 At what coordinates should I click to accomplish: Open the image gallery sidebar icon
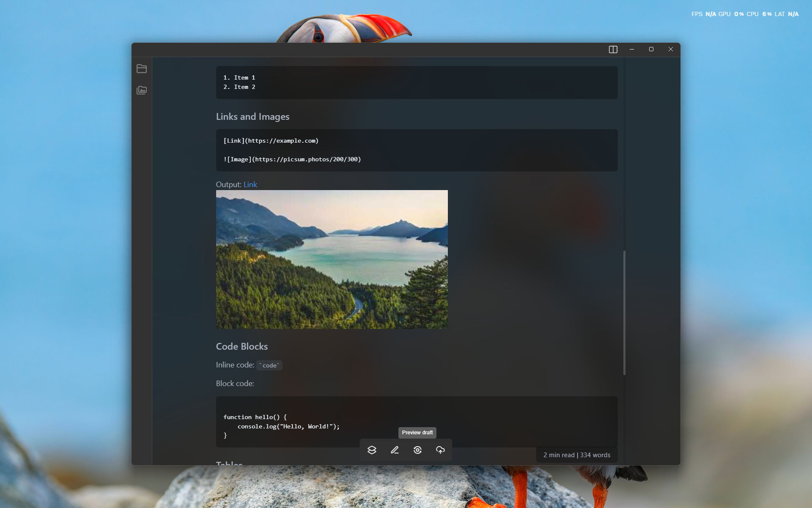pyautogui.click(x=142, y=90)
